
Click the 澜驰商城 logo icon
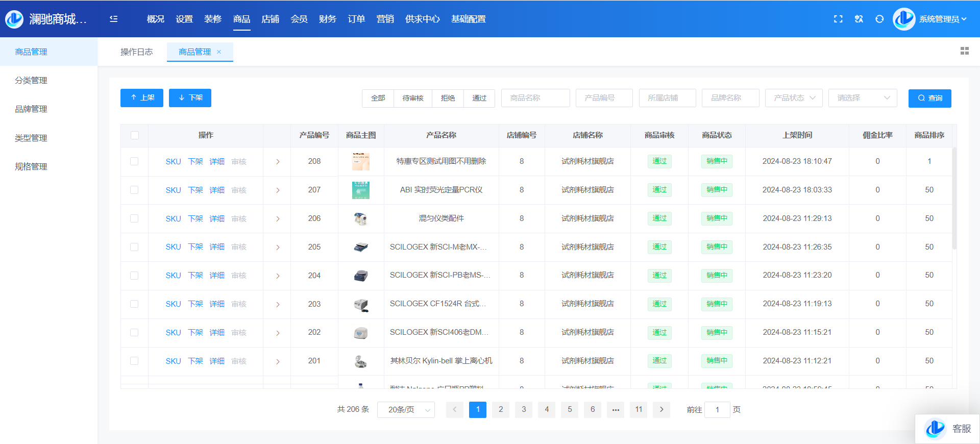[x=14, y=19]
